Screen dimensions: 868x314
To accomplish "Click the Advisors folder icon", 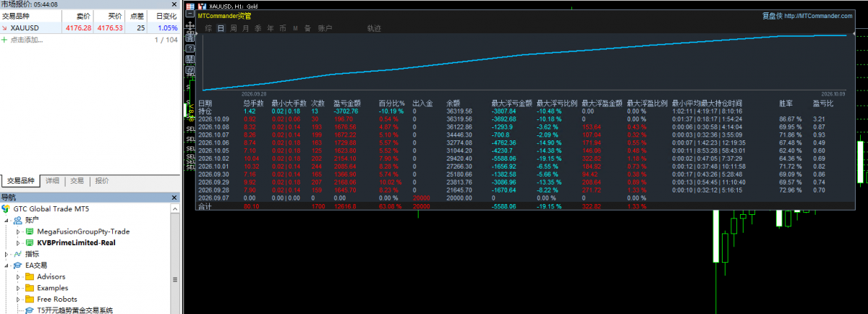I will click(30, 276).
